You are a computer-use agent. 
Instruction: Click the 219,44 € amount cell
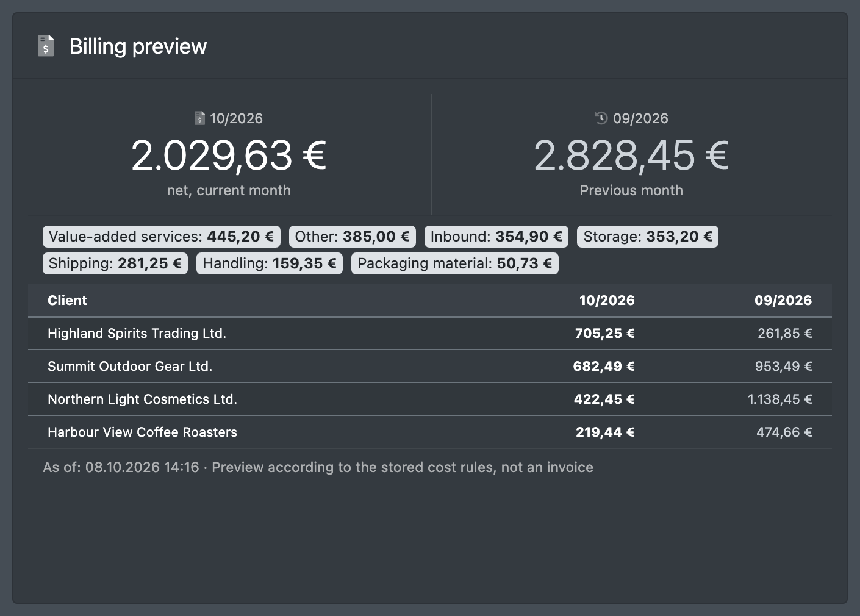[x=605, y=432]
